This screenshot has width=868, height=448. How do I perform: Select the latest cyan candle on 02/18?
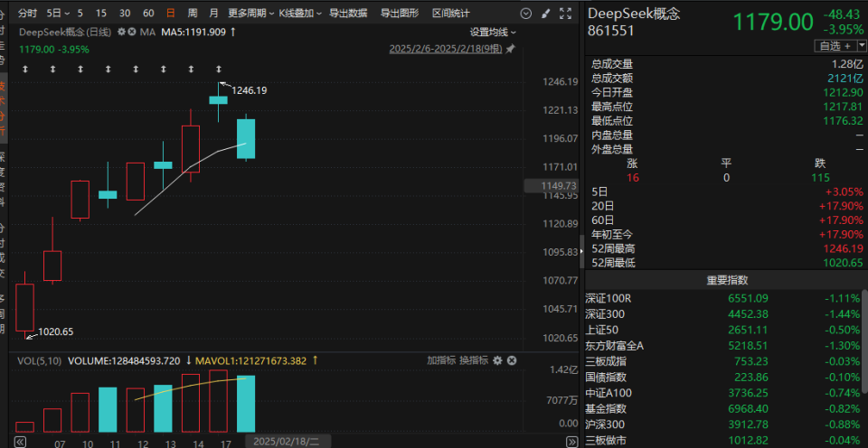(x=246, y=138)
